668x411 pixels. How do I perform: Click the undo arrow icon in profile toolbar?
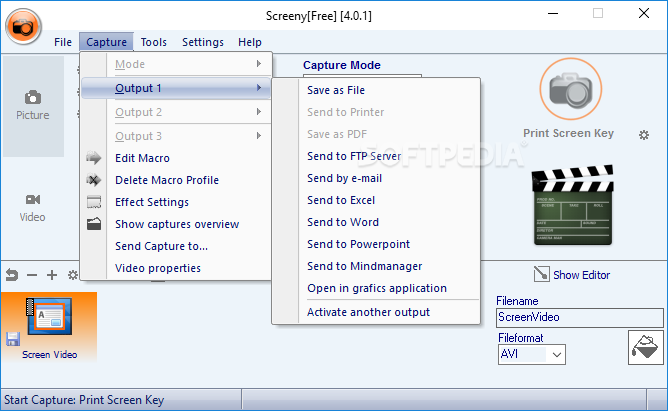(x=12, y=275)
